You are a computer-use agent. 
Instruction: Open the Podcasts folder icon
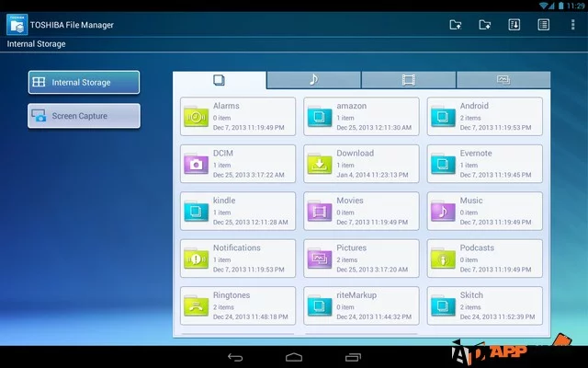(x=443, y=259)
